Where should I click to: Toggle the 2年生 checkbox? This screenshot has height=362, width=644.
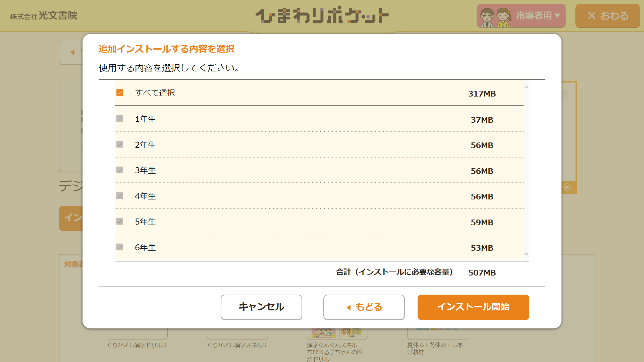[x=120, y=144]
